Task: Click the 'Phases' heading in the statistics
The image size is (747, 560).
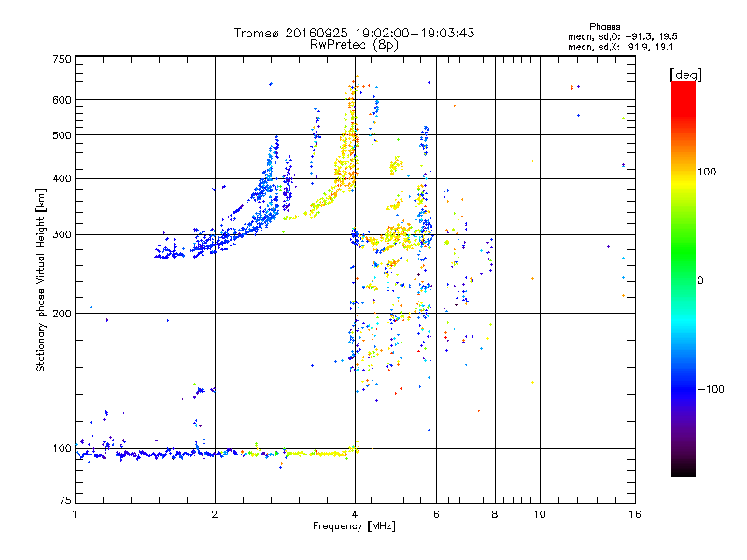Action: (604, 27)
